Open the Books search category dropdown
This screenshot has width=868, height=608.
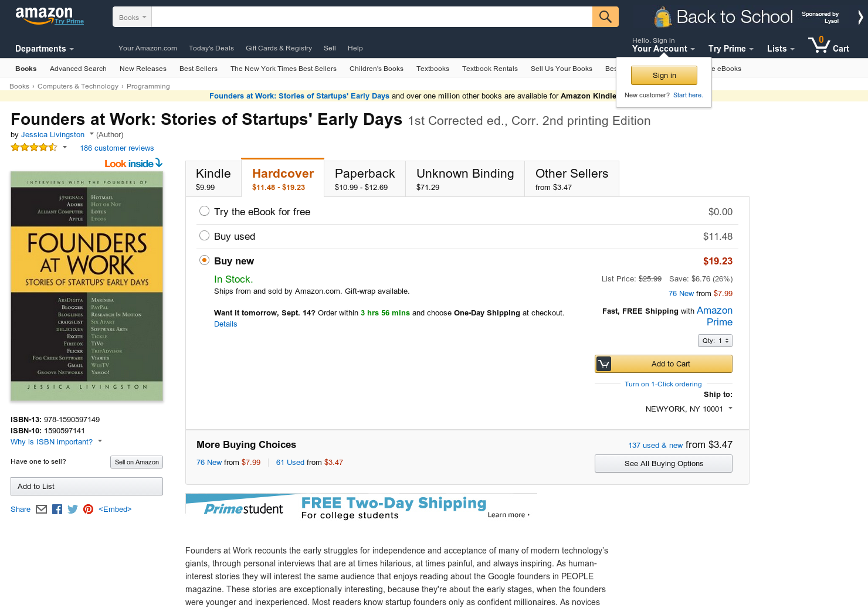[x=132, y=18]
